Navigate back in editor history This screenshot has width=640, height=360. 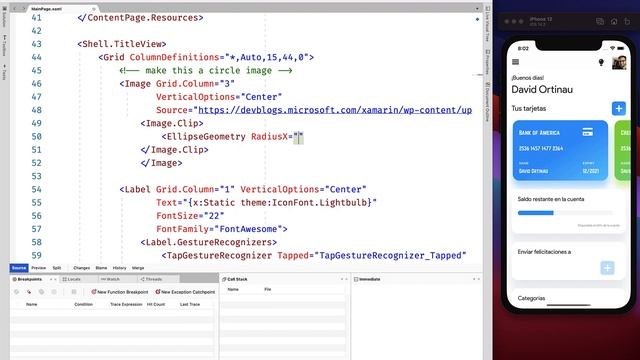(15, 9)
